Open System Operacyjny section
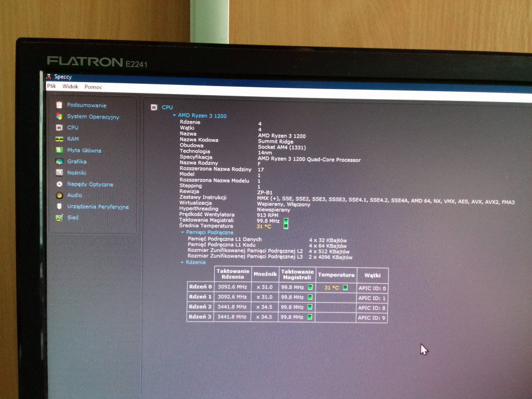 (x=93, y=117)
